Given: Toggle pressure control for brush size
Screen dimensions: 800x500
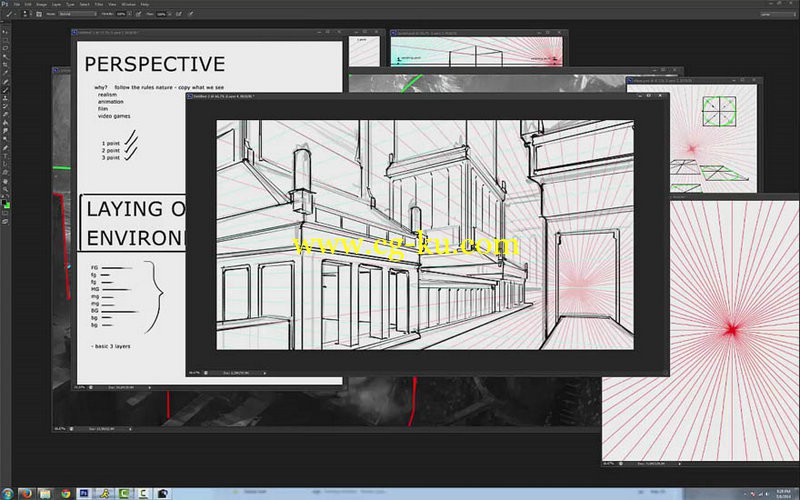Looking at the screenshot, I should [191, 14].
